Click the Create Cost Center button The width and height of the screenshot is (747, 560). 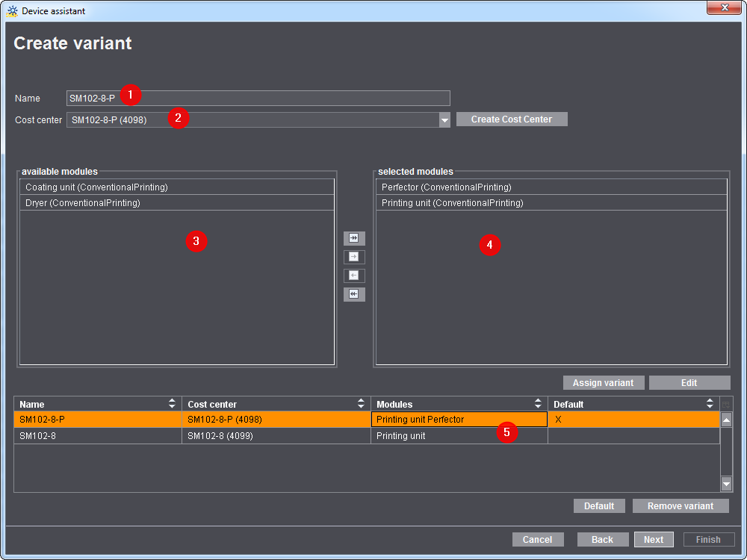click(x=512, y=119)
